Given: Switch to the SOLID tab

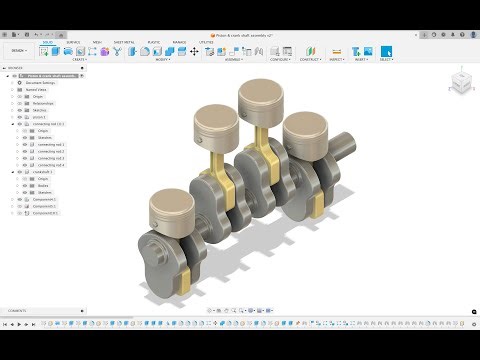Looking at the screenshot, I should coord(48,42).
